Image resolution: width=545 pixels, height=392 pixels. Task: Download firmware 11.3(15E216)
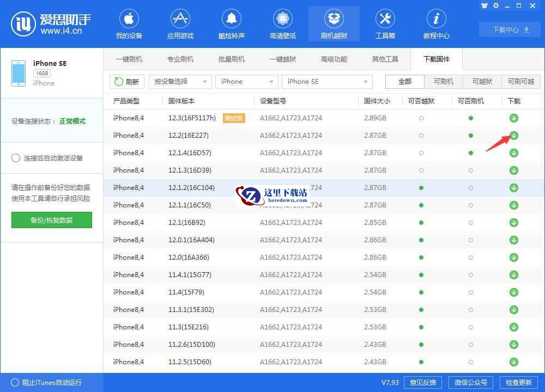514,327
